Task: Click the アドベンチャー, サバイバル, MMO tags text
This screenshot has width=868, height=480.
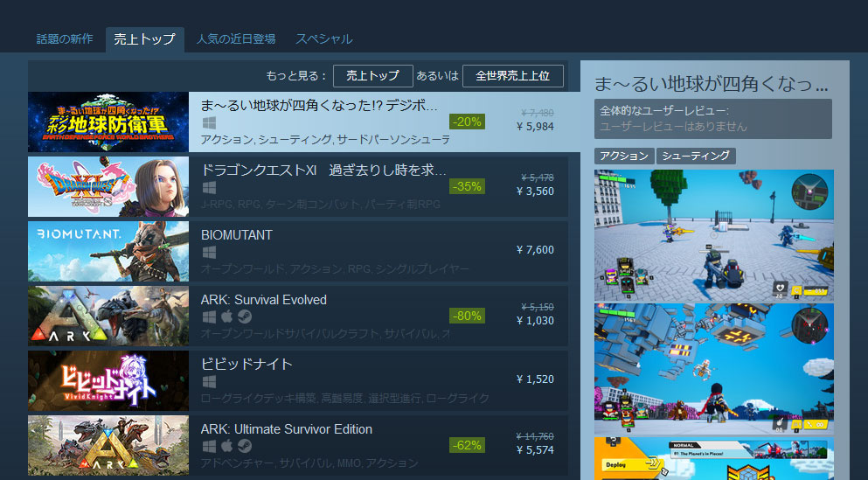Action: coord(309,463)
